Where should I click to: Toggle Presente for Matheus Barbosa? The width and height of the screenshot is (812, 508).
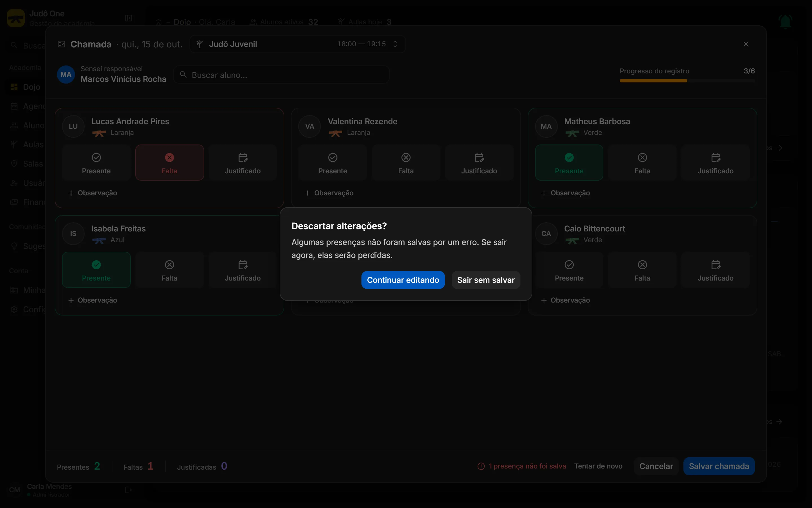569,163
